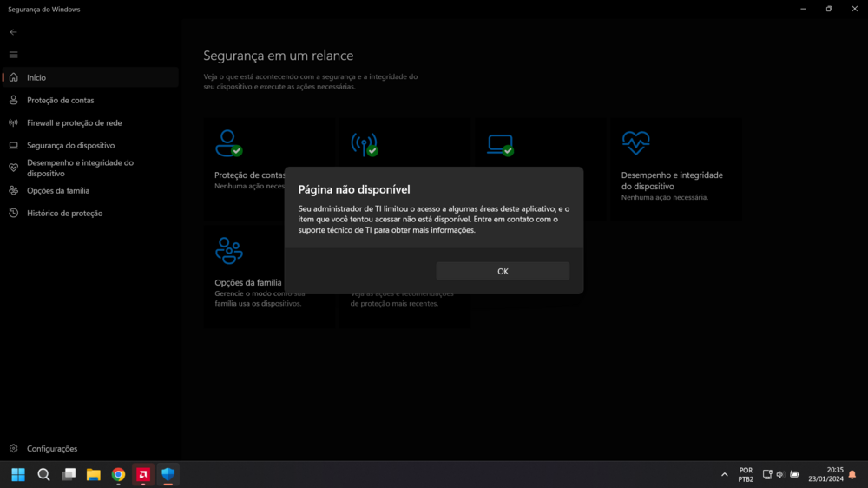868x488 pixels.
Task: Click the Firewall e proteção de rede sidebar icon
Action: point(13,122)
